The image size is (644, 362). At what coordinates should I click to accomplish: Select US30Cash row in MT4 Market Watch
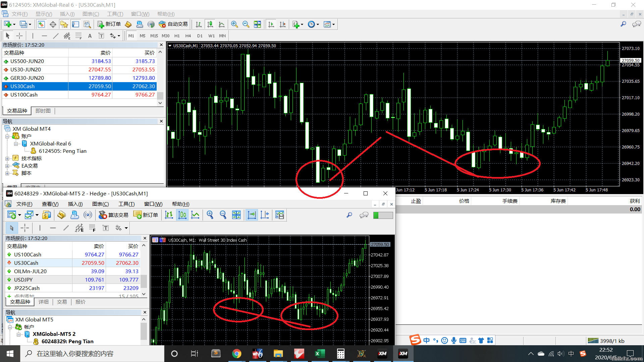pyautogui.click(x=79, y=86)
